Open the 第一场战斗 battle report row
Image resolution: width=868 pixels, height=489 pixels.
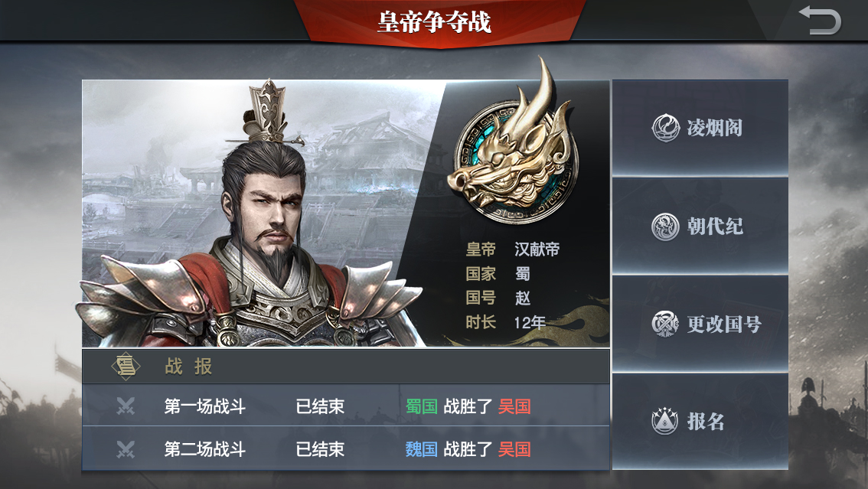tap(346, 406)
